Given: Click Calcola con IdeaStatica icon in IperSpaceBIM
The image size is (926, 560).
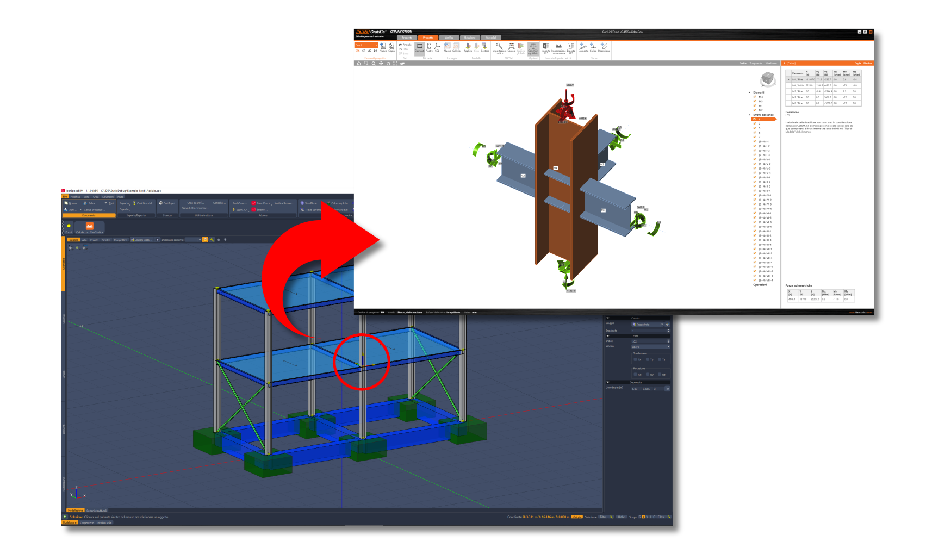Looking at the screenshot, I should pos(89,227).
